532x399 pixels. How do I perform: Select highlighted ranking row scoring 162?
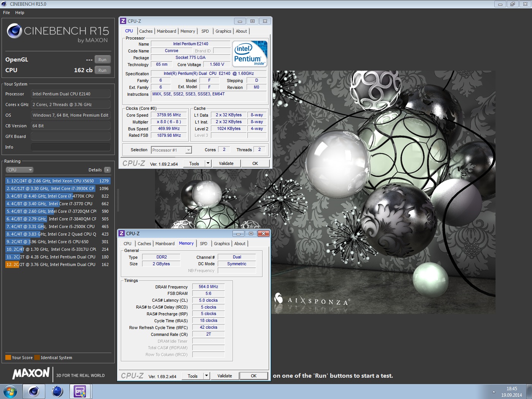click(58, 264)
